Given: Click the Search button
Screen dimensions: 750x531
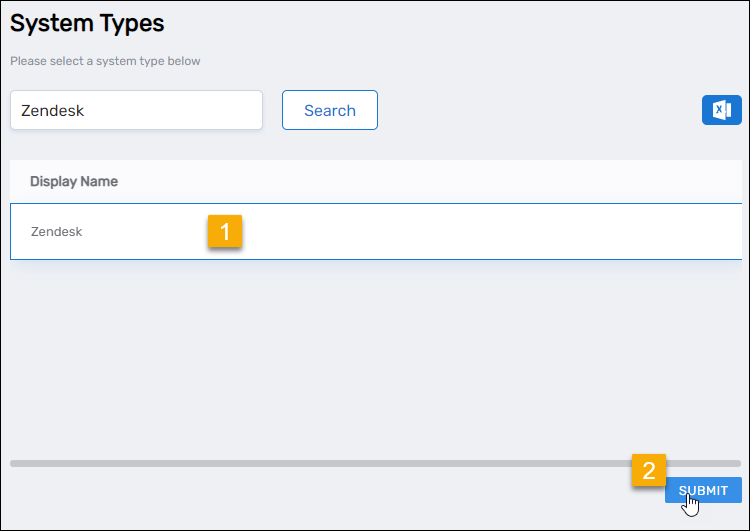Looking at the screenshot, I should [x=329, y=110].
